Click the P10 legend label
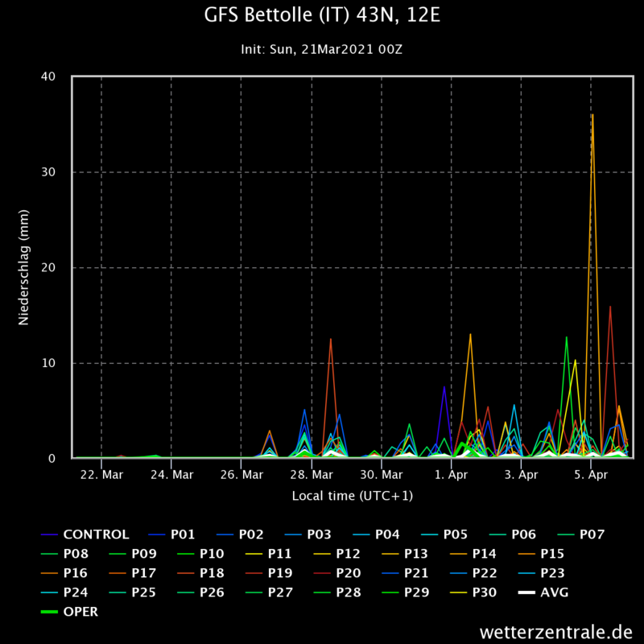Image resolution: width=644 pixels, height=644 pixels. pyautogui.click(x=212, y=554)
